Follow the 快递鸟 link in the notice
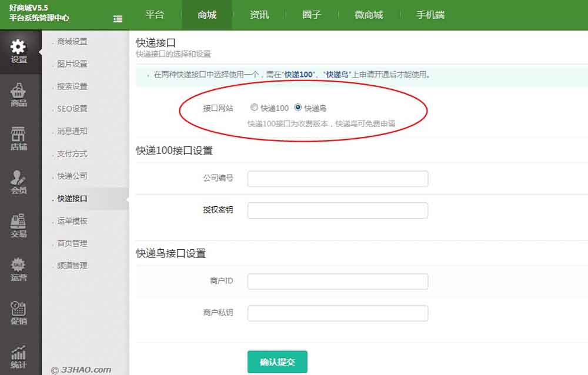 click(x=337, y=75)
